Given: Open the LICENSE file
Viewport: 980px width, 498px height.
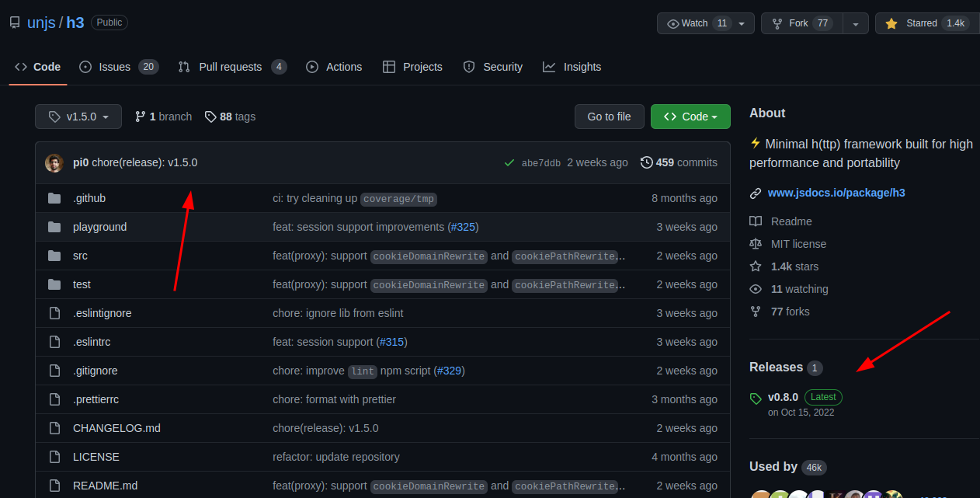Looking at the screenshot, I should pyautogui.click(x=96, y=457).
